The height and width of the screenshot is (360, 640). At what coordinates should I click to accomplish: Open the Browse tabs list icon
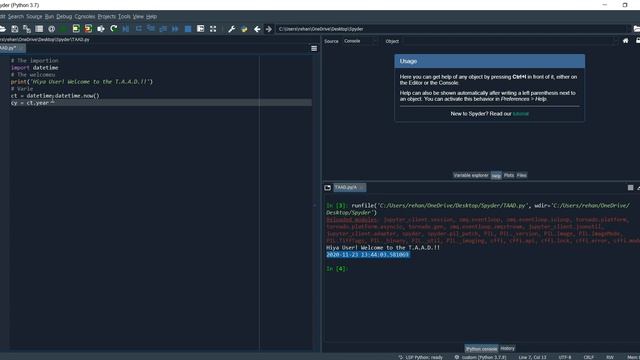coord(39,29)
